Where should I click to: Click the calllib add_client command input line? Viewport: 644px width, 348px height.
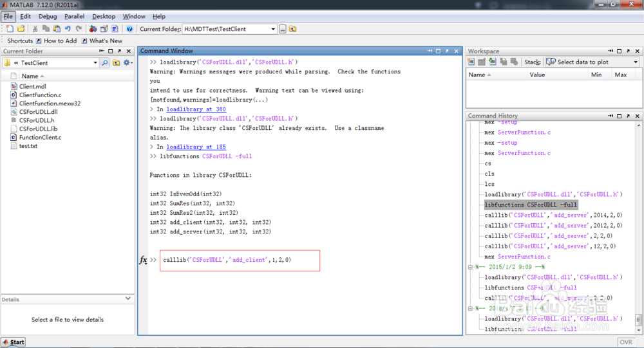(x=240, y=260)
